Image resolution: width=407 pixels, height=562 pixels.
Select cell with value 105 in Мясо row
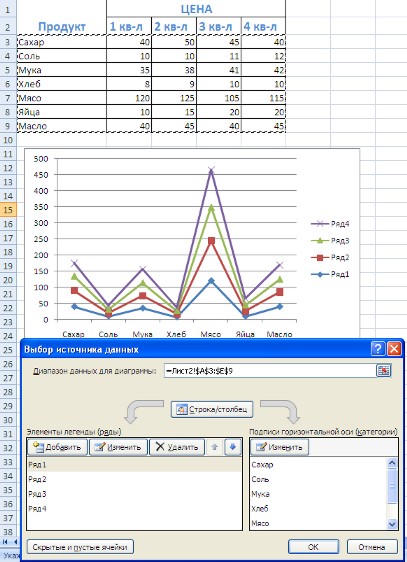pos(219,98)
